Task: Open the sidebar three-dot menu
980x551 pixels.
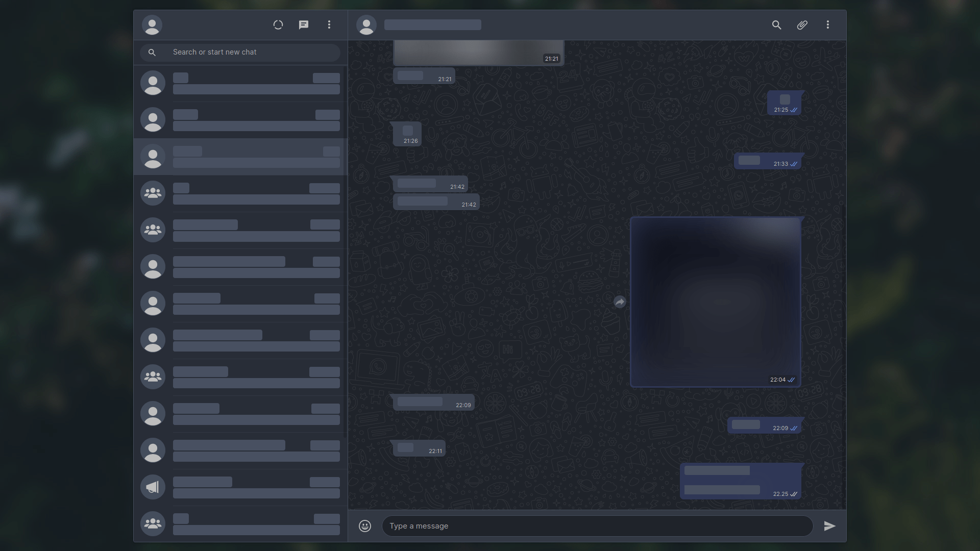Action: pos(329,25)
